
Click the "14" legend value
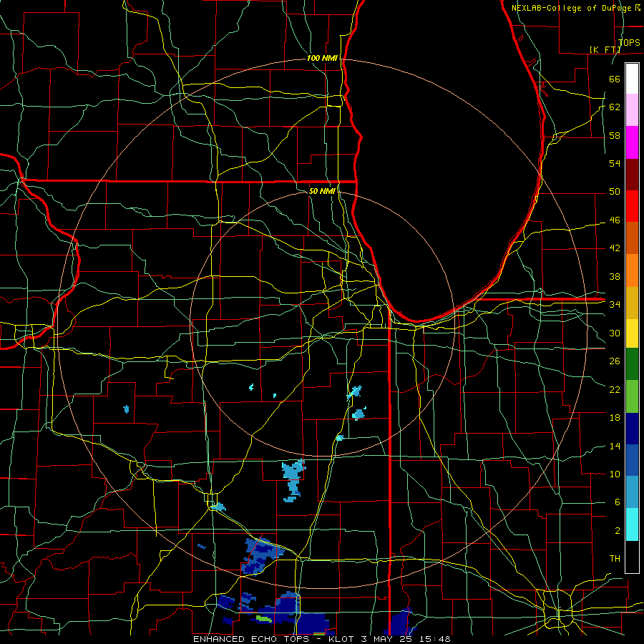[615, 446]
